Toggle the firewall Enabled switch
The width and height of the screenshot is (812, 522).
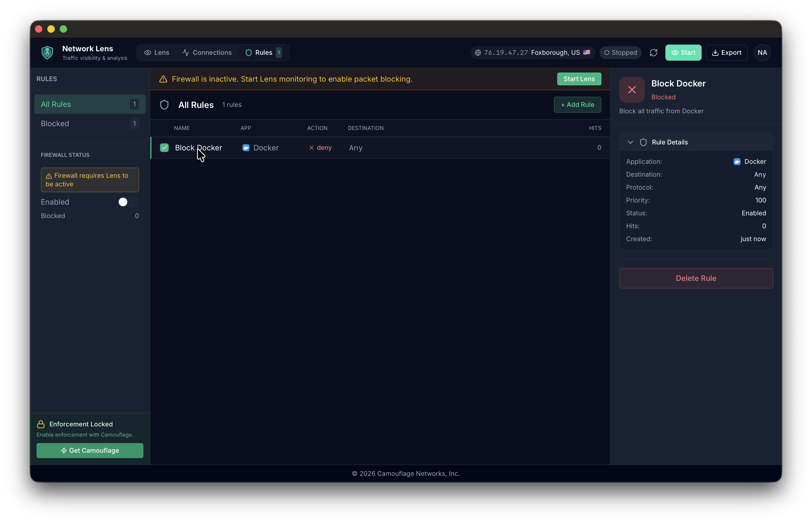[128, 202]
